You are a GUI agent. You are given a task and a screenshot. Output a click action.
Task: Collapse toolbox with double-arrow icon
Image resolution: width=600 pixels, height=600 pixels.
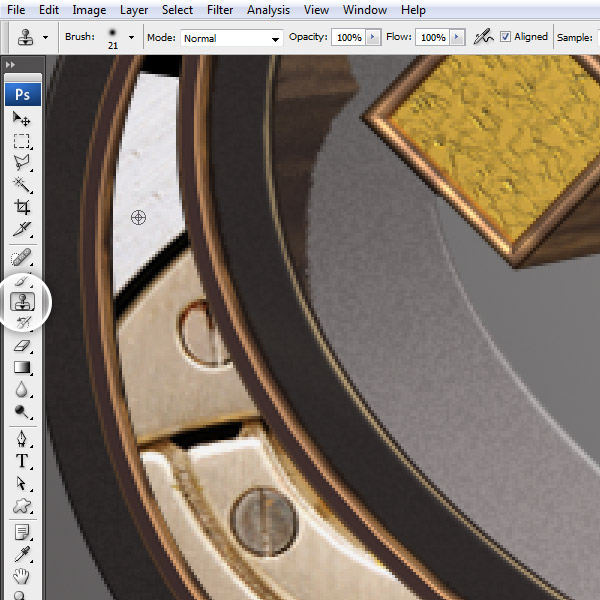[x=10, y=65]
